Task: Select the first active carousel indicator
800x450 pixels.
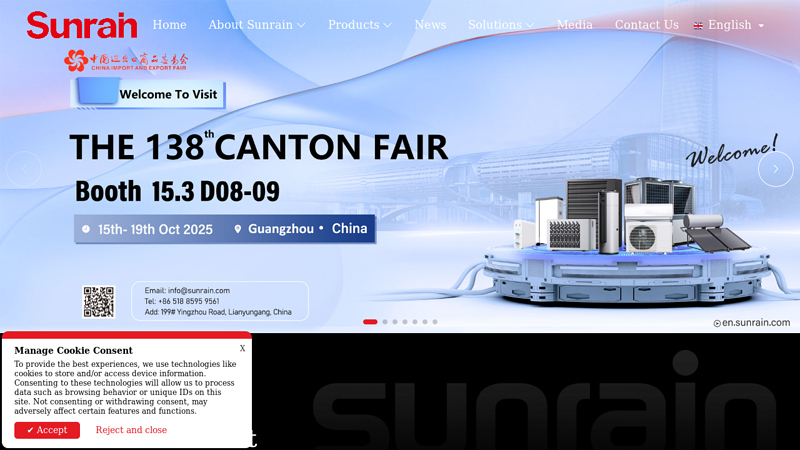Action: click(370, 322)
